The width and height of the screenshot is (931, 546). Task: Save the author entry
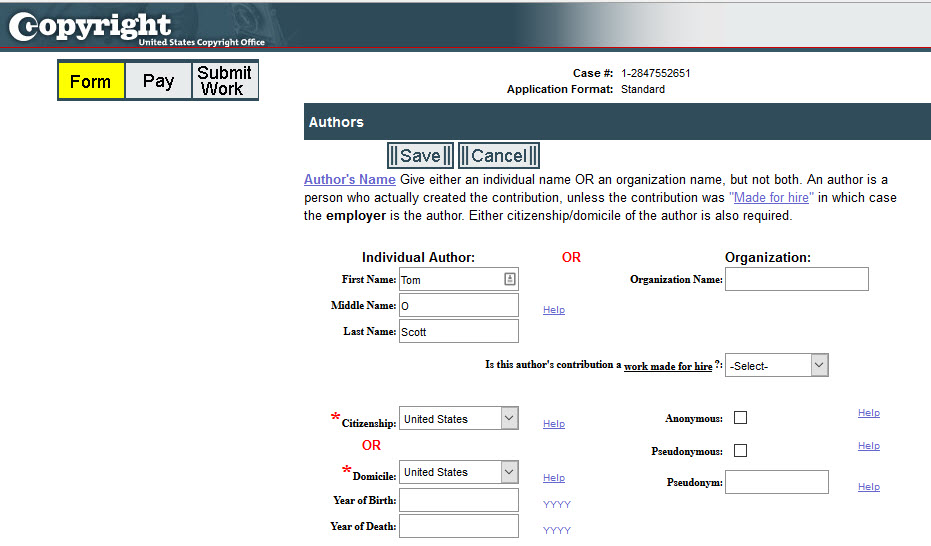click(420, 155)
